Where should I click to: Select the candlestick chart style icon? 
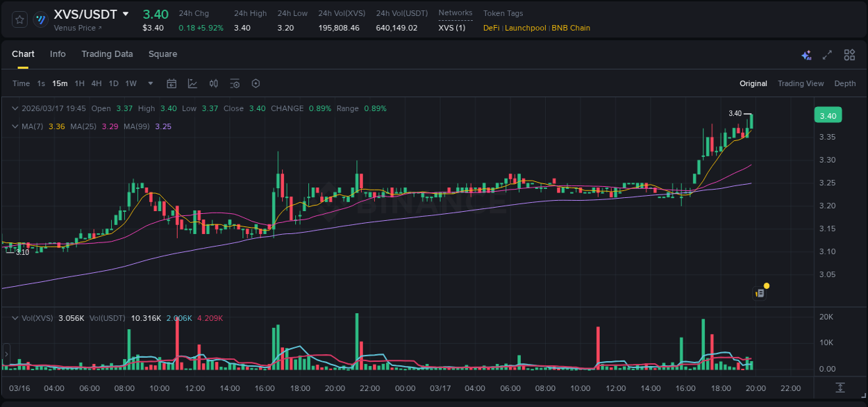(213, 83)
